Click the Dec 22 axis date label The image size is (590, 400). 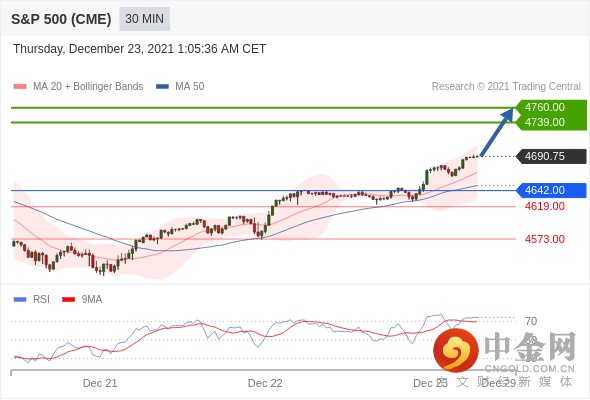(265, 383)
